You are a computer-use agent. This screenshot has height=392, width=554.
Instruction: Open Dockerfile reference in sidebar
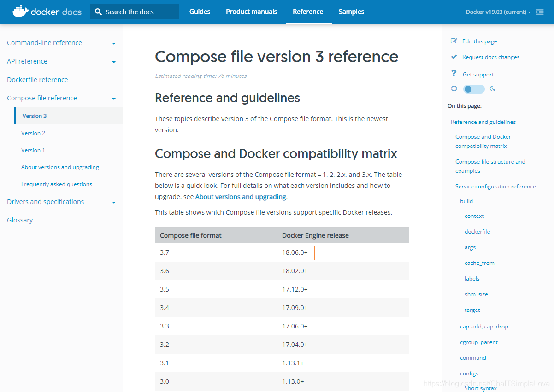37,80
